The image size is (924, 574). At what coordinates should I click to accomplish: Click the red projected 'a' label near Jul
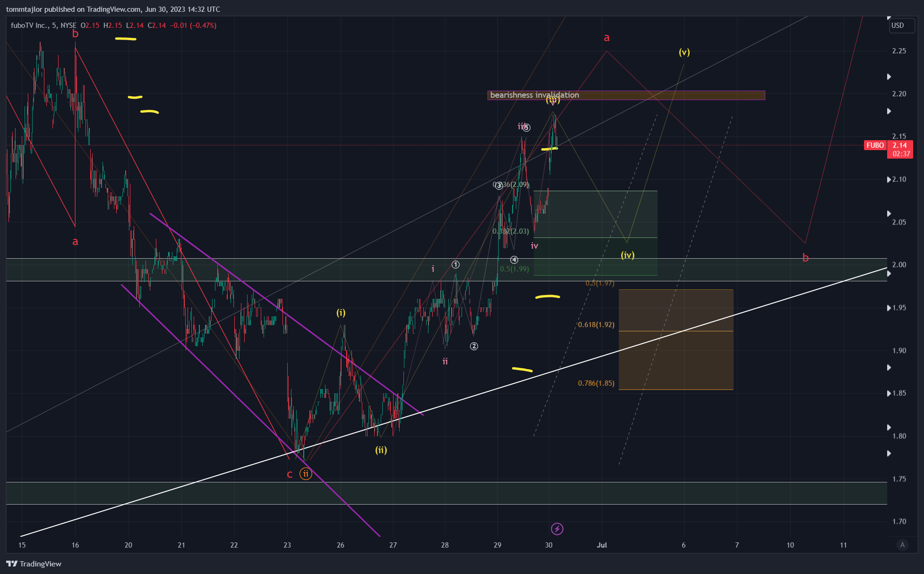(x=607, y=38)
